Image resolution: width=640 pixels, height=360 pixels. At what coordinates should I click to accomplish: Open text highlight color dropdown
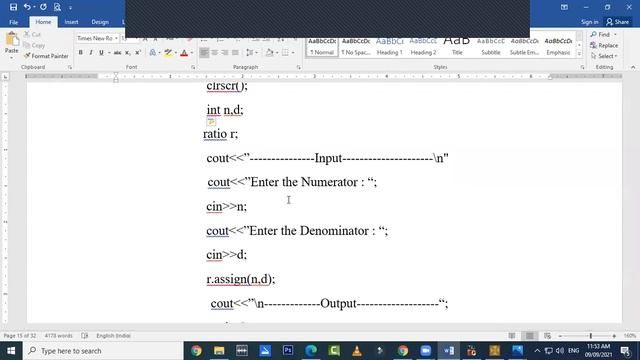tap(176, 53)
